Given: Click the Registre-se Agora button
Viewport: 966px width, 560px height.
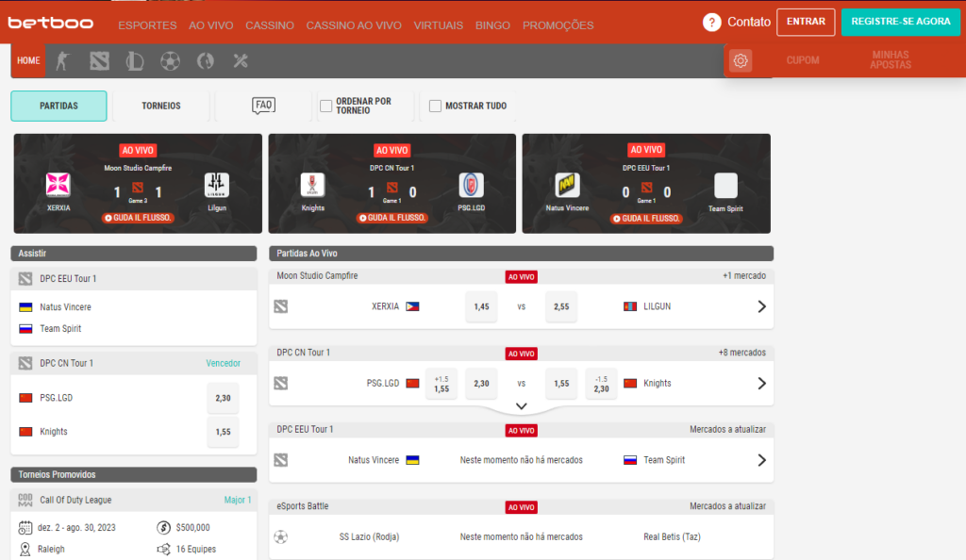Looking at the screenshot, I should click(x=901, y=22).
